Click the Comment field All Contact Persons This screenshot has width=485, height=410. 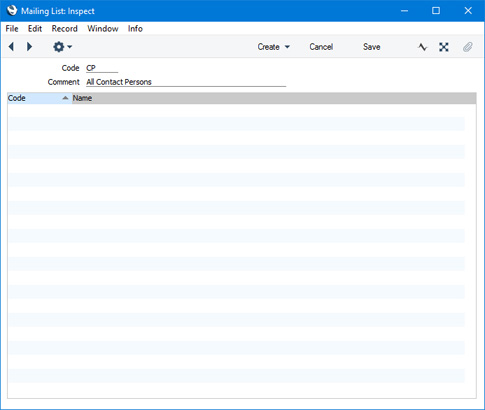(186, 82)
